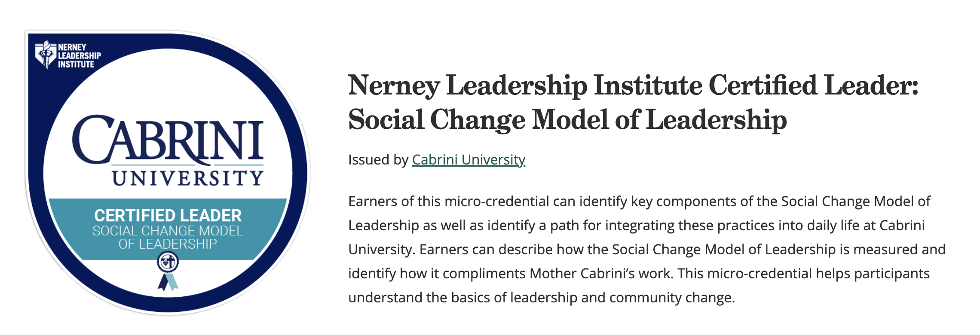Screen dimensions: 980x335
Task: Open the Cabrini University issuer link
Action: (469, 160)
